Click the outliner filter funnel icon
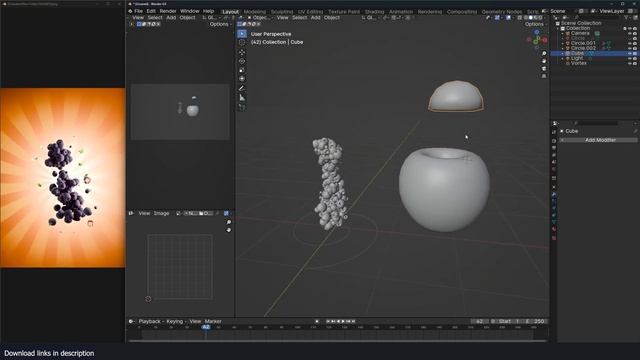Image resolution: width=640 pixels, height=360 pixels. (x=627, y=18)
